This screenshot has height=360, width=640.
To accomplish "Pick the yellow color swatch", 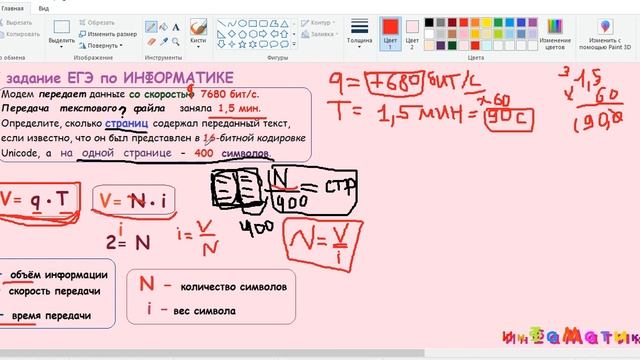I will click(487, 22).
